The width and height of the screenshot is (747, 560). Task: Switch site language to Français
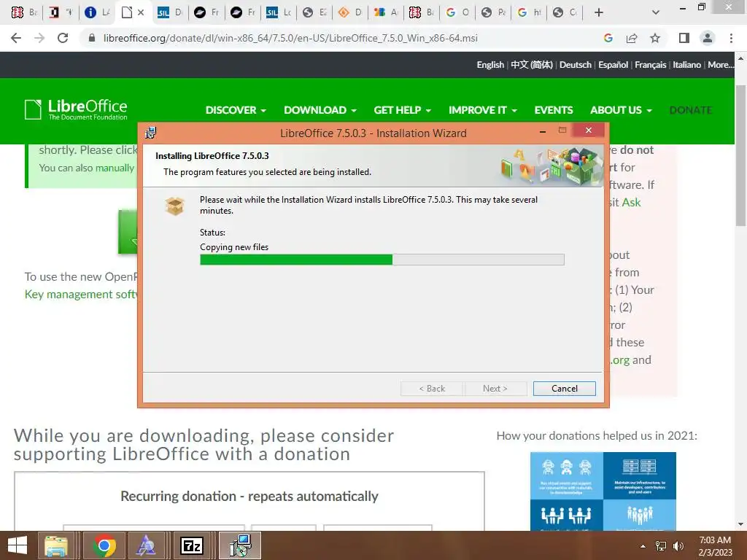pos(650,65)
